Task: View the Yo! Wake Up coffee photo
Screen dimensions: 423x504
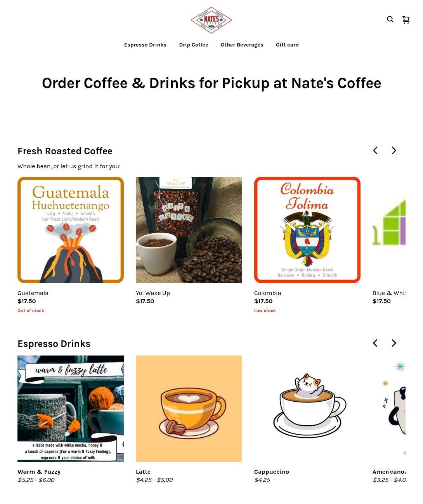Action: point(189,230)
